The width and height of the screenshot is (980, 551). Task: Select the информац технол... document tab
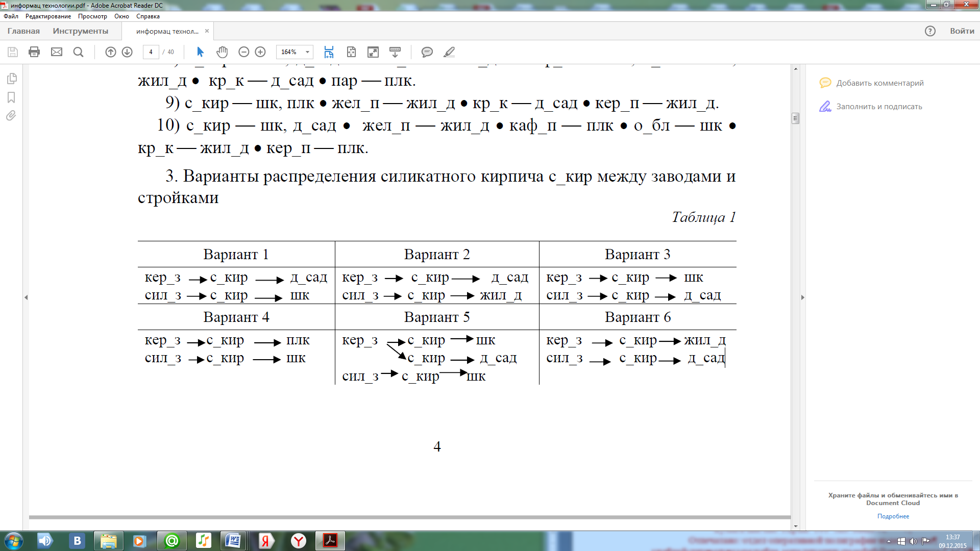coord(167,31)
